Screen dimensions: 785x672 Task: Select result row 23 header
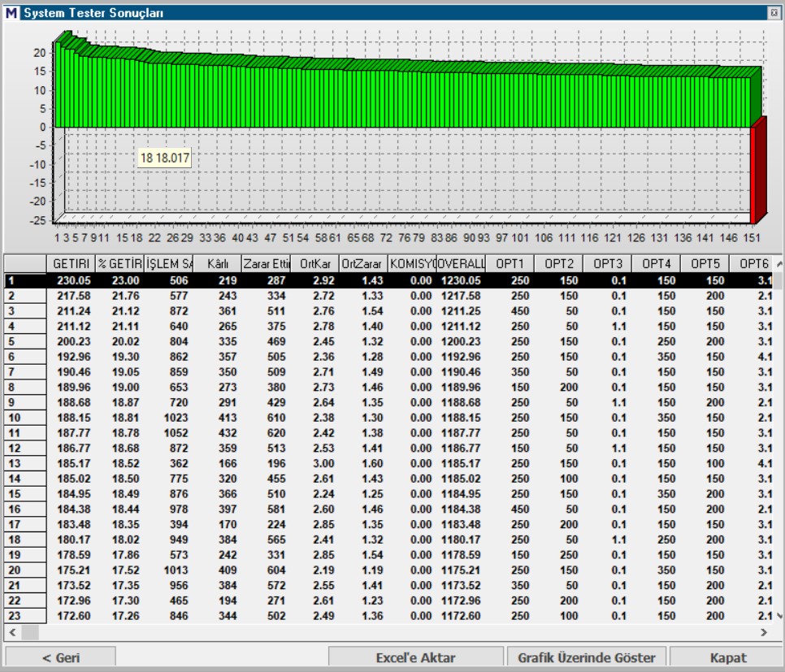point(25,615)
